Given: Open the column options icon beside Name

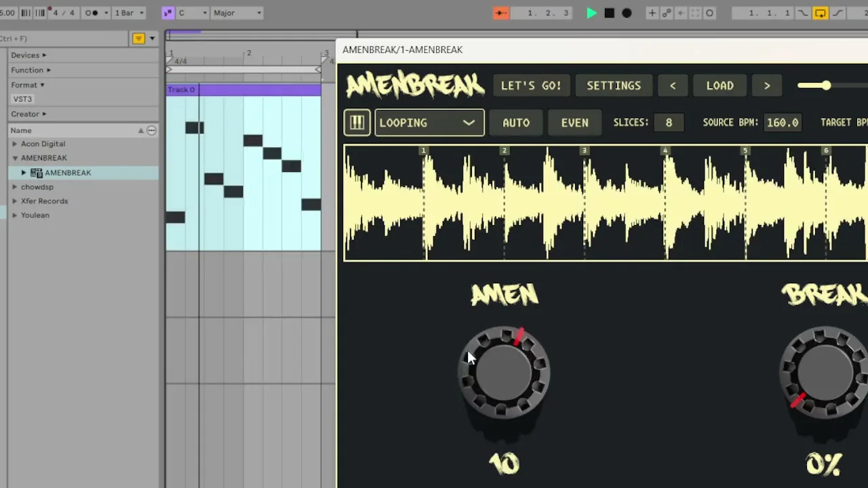Looking at the screenshot, I should pyautogui.click(x=151, y=130).
